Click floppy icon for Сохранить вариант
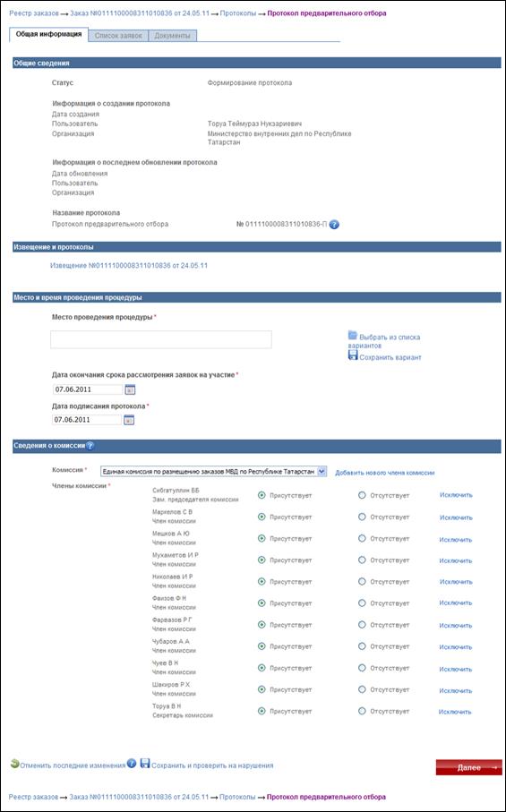 (x=353, y=355)
